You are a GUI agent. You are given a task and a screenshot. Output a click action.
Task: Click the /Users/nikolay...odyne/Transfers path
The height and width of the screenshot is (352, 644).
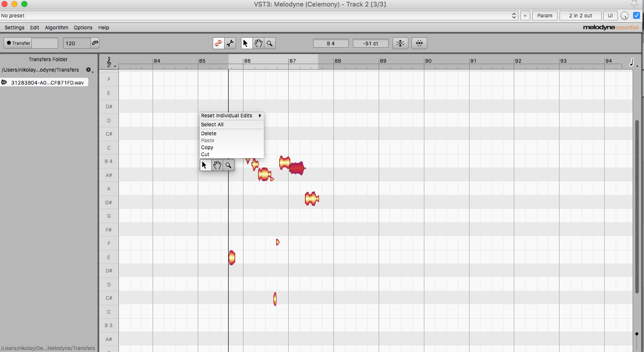pos(40,70)
